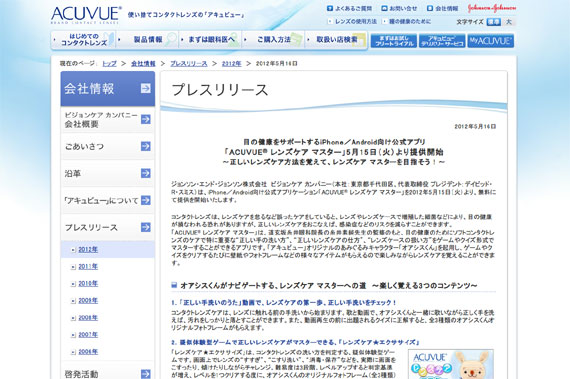
Task: Go to トップ in breadcrumb
Action: [x=109, y=64]
